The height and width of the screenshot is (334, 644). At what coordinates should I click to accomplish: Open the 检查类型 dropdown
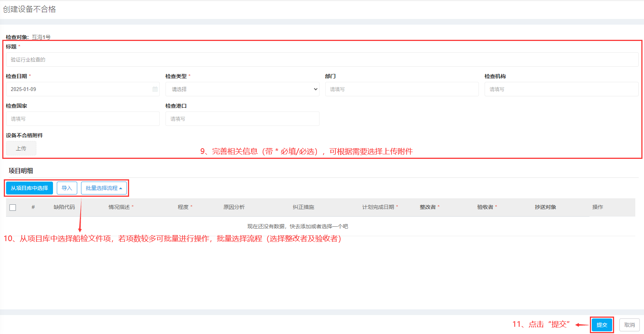tap(242, 89)
